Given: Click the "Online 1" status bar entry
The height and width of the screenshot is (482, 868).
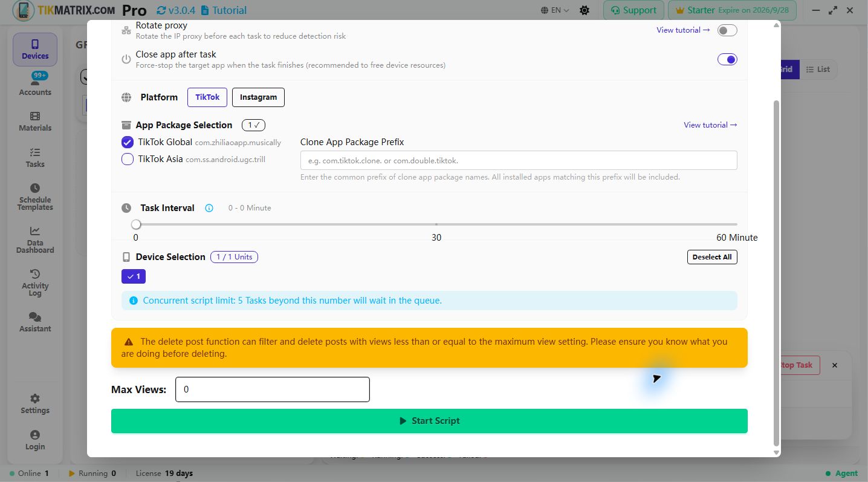Looking at the screenshot, I should pyautogui.click(x=29, y=474).
